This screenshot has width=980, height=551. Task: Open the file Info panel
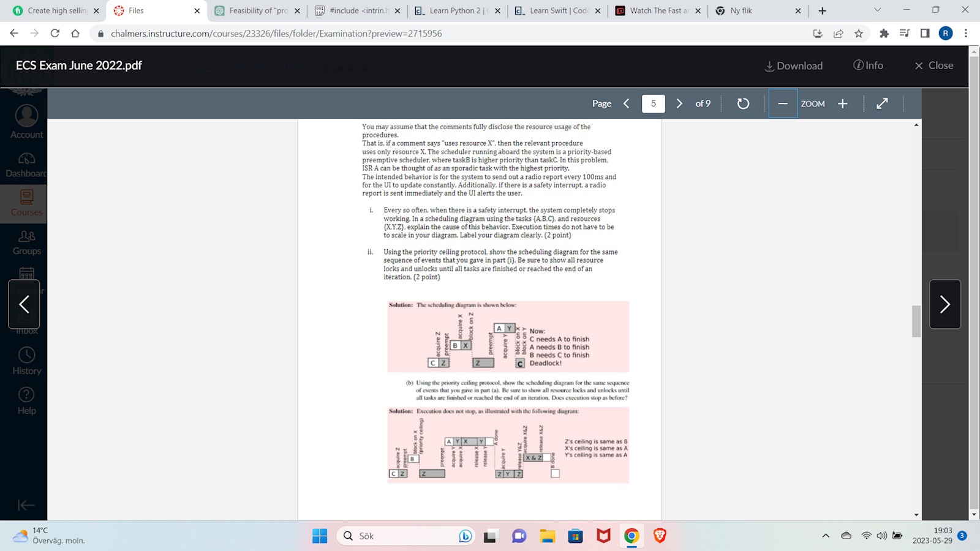pos(868,66)
